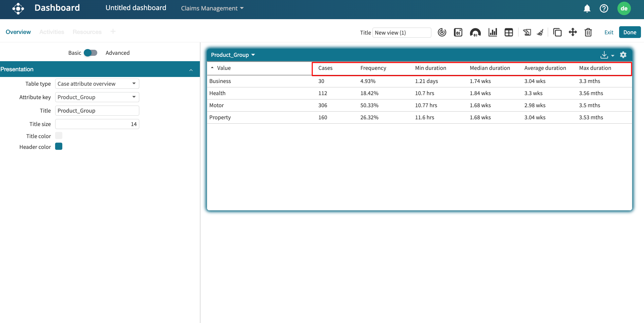Image resolution: width=644 pixels, height=323 pixels.
Task: Click the broom clear icon
Action: (x=540, y=32)
